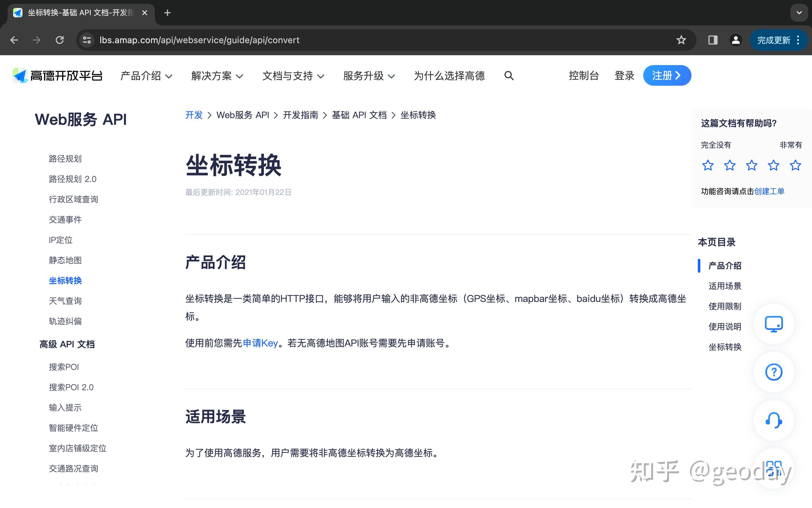
Task: Select 智能硬件定位 in the sidebar
Action: pyautogui.click(x=74, y=428)
